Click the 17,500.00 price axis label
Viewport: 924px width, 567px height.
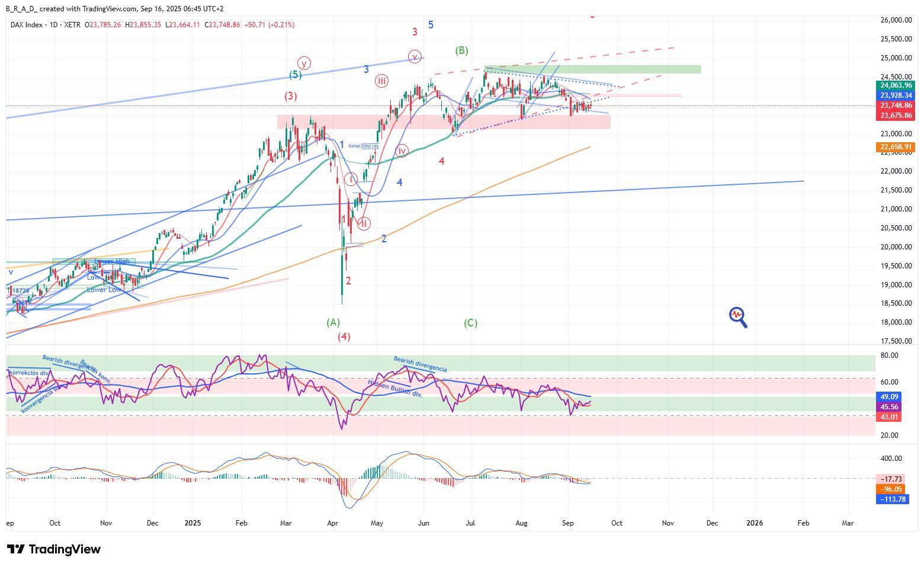pos(896,341)
